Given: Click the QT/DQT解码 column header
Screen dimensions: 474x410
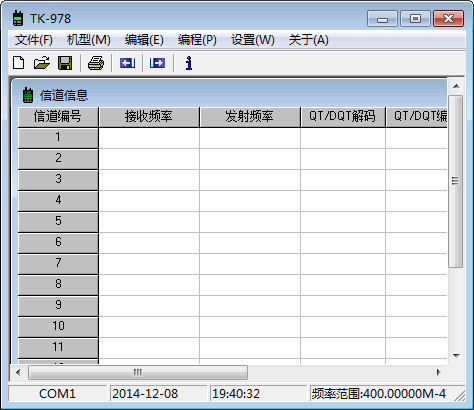Looking at the screenshot, I should 343,117.
